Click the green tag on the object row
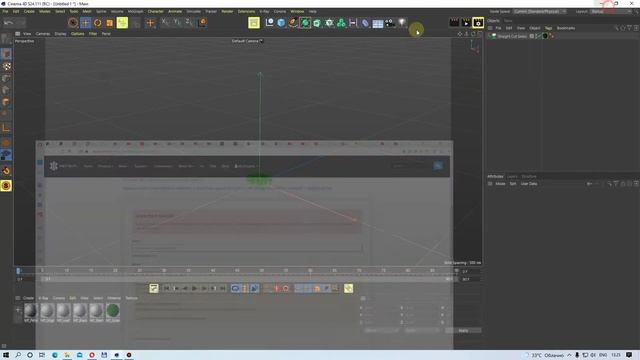Viewport: 640px width, 360px height. click(x=545, y=36)
